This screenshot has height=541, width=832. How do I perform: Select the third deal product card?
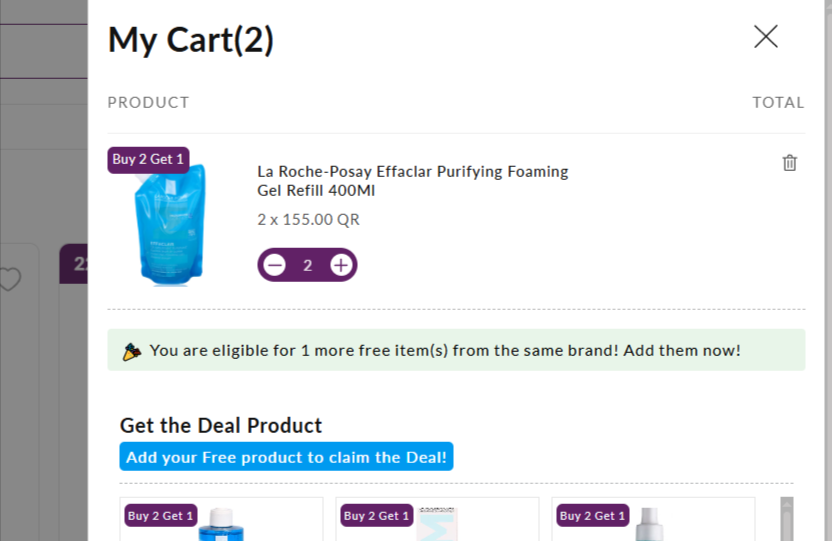pos(653,520)
